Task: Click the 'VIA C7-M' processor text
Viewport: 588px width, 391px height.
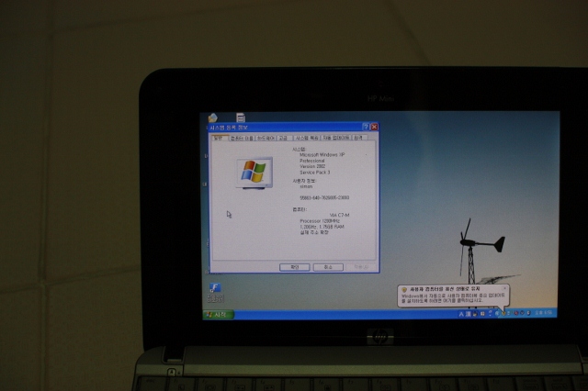Action: [339, 215]
